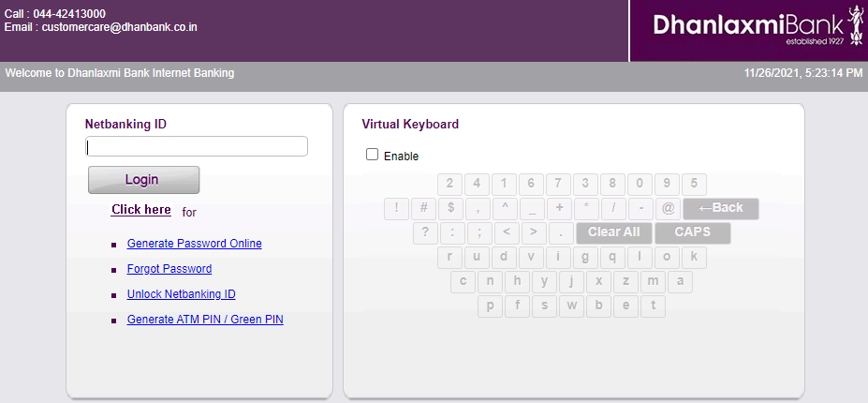The width and height of the screenshot is (868, 403).
Task: Click the forward slash (/) key
Action: pos(613,209)
